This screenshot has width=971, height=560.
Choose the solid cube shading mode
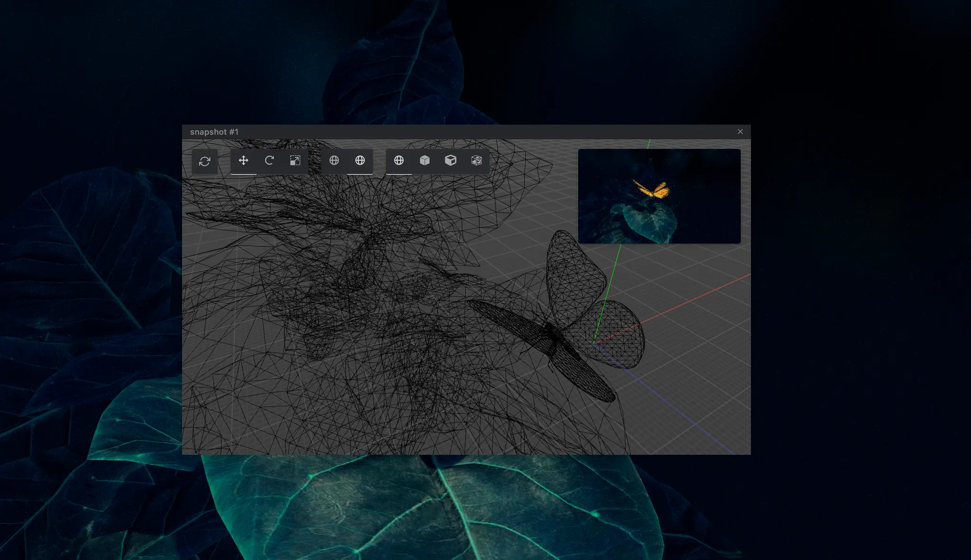coord(424,161)
